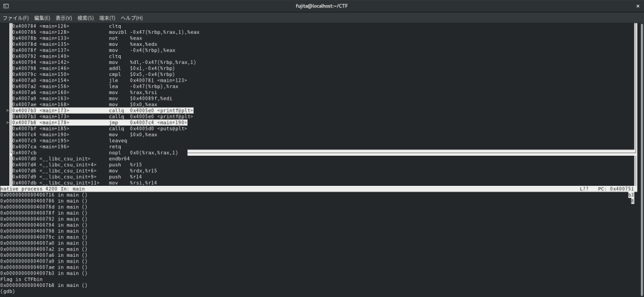
Task: Open the 検索(S) menu
Action: 86,18
